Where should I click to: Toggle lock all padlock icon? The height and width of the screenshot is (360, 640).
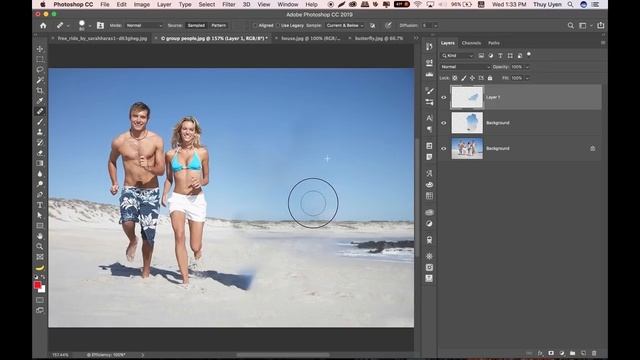click(490, 78)
